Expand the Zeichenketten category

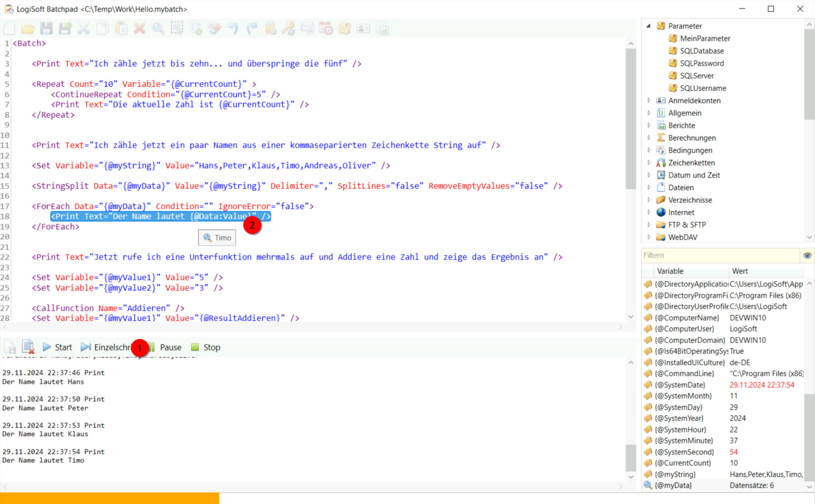(649, 163)
